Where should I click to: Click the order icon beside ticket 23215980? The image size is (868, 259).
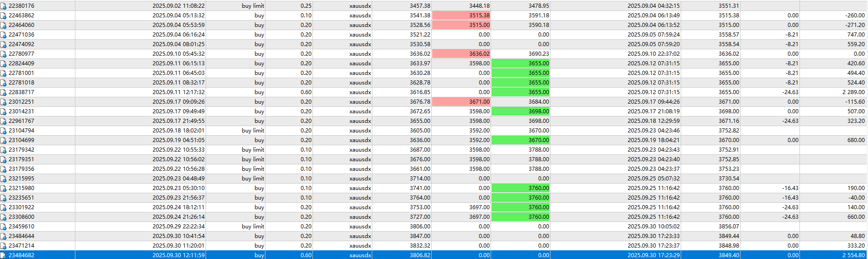tap(3, 188)
